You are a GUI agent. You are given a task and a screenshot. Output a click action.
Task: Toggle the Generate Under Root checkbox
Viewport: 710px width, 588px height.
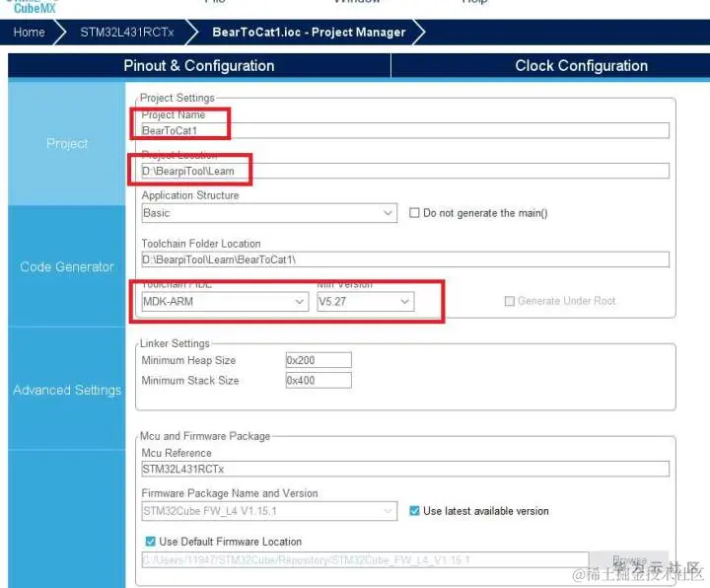click(510, 301)
